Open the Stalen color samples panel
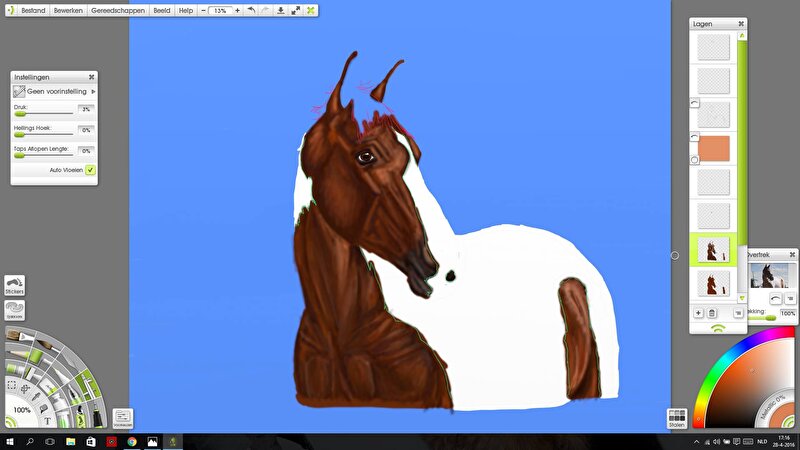Image resolution: width=800 pixels, height=450 pixels. tap(676, 417)
